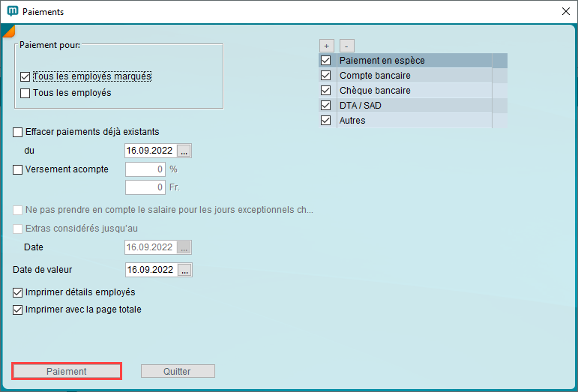The image size is (578, 392).
Task: Check the Tous les employés checkbox
Action: 25,93
